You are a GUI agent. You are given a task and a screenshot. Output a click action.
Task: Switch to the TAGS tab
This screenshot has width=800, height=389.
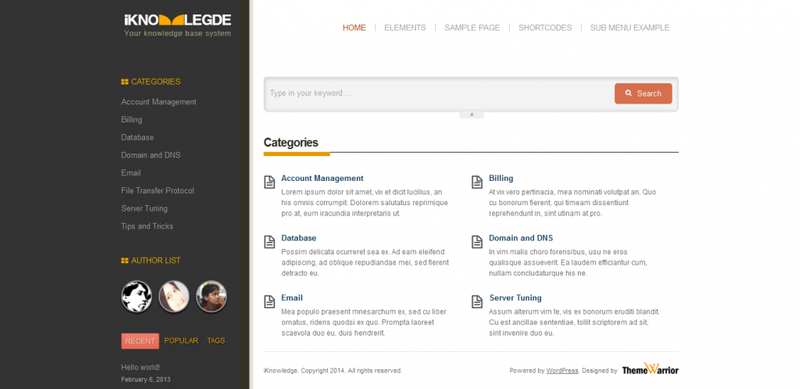pyautogui.click(x=216, y=341)
